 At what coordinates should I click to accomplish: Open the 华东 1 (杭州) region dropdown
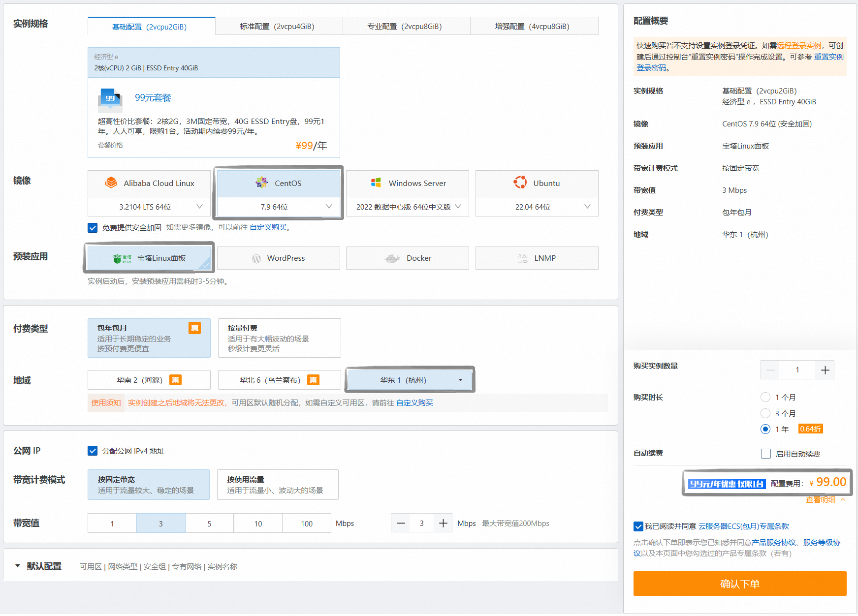click(410, 380)
